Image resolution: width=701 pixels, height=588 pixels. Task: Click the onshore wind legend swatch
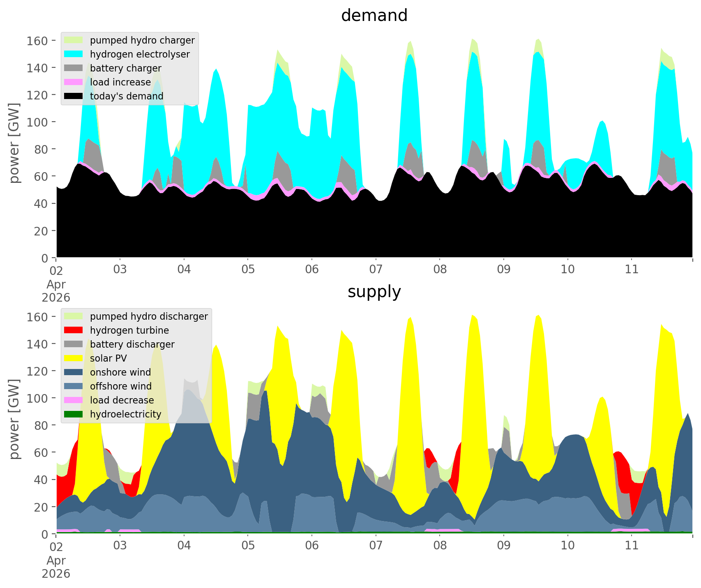pyautogui.click(x=74, y=372)
